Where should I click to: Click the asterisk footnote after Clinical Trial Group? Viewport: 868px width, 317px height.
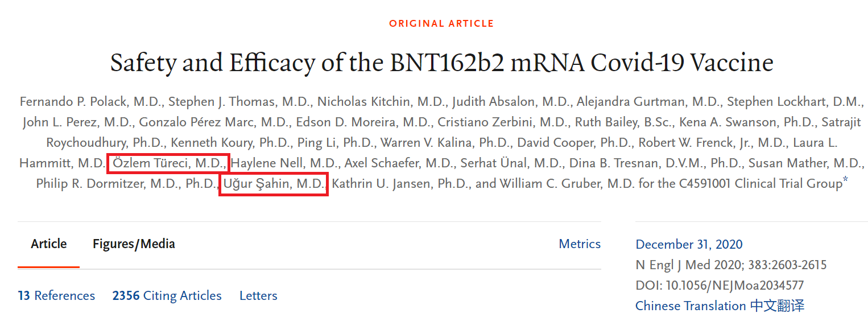click(845, 182)
